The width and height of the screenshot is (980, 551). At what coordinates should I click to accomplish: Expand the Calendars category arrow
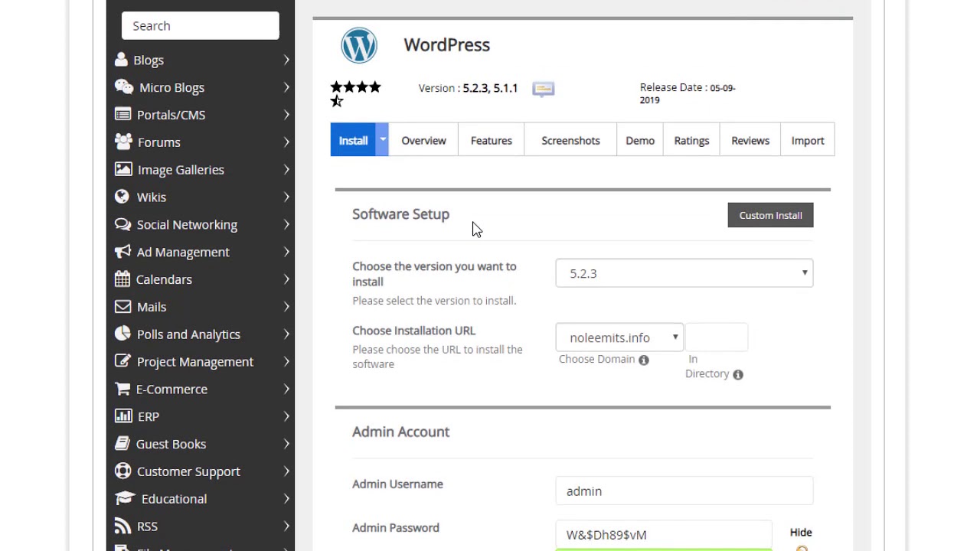286,279
